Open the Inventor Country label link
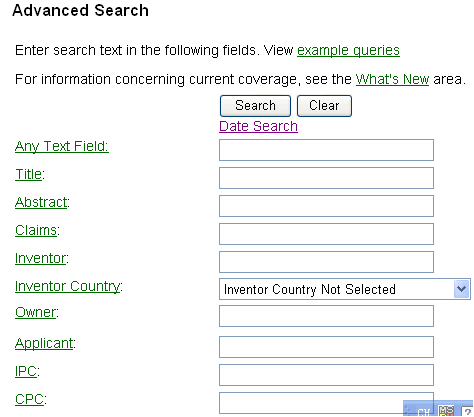Screen dimensions: 474x417 (67, 286)
